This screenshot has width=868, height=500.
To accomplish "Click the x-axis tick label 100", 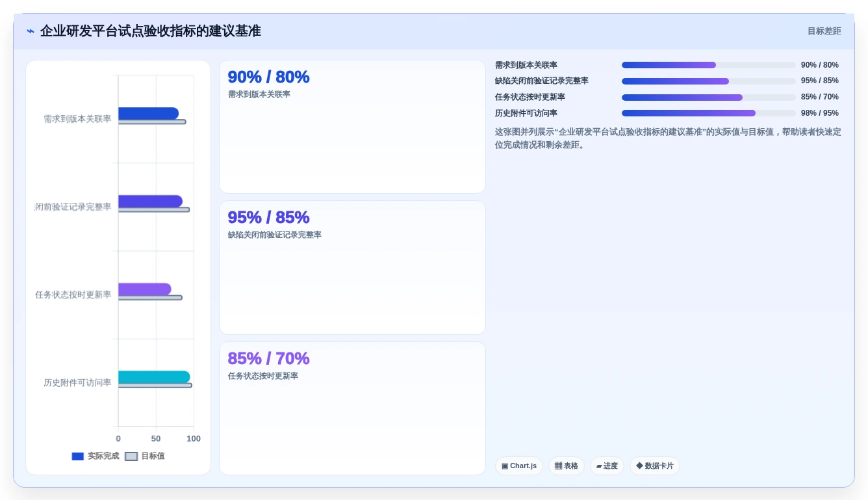I will pos(194,439).
